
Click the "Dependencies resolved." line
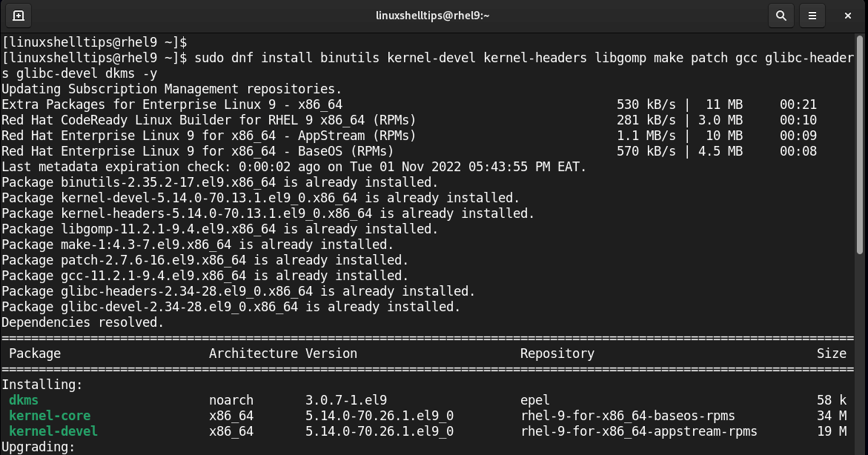pyautogui.click(x=82, y=322)
